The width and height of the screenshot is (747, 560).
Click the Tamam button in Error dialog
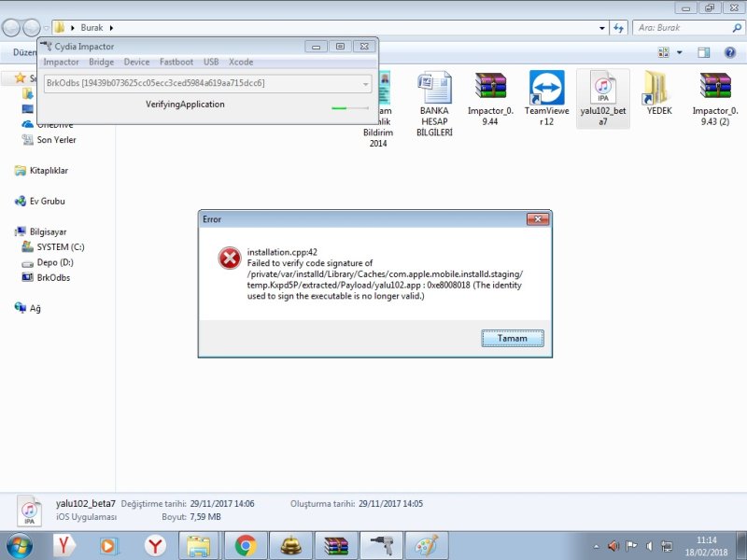[512, 338]
